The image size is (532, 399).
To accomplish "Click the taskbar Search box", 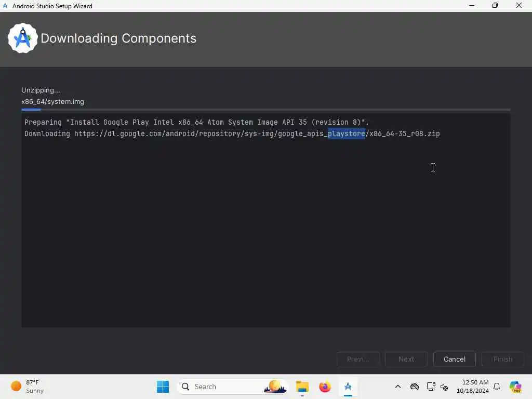I will (x=232, y=387).
